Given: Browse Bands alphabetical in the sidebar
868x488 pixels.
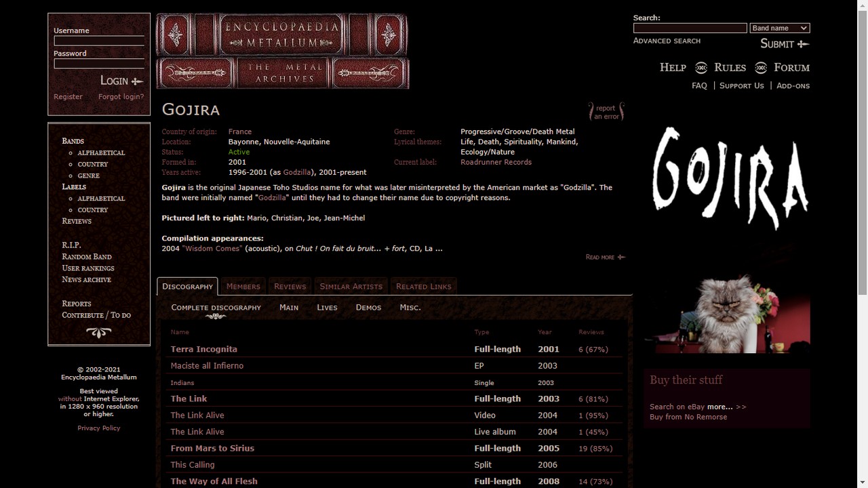Looking at the screenshot, I should tap(101, 153).
